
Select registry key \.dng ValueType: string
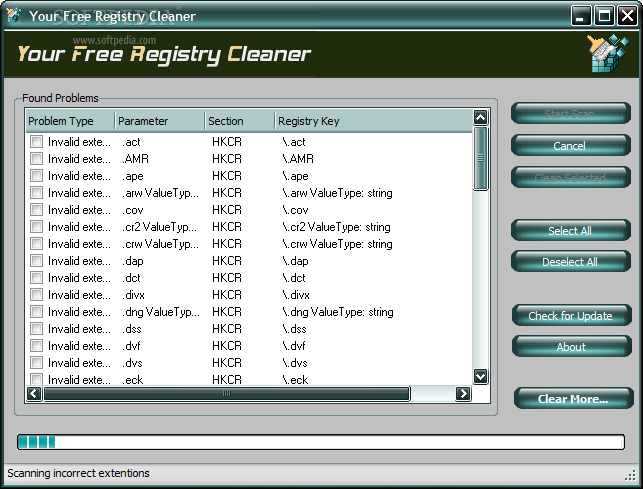[337, 312]
